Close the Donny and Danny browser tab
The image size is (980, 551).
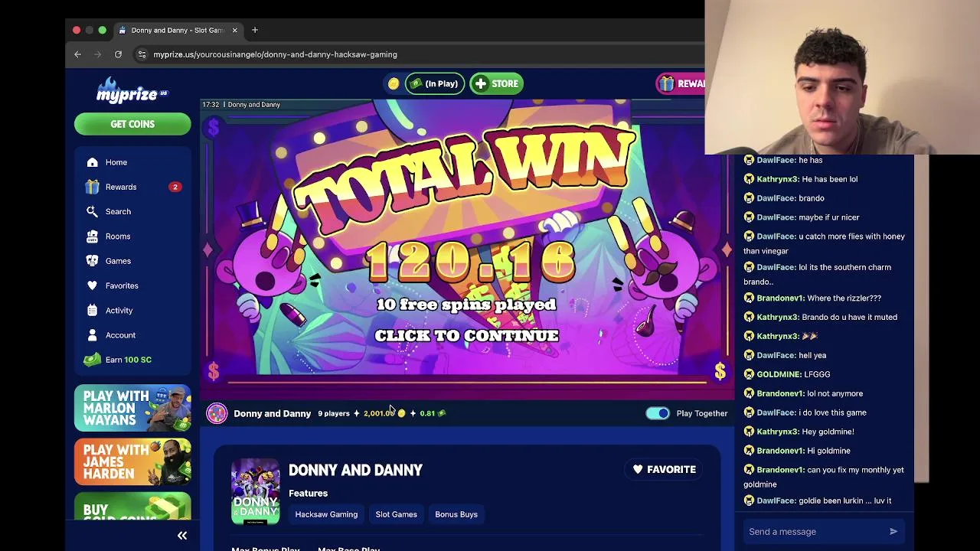[x=234, y=30]
